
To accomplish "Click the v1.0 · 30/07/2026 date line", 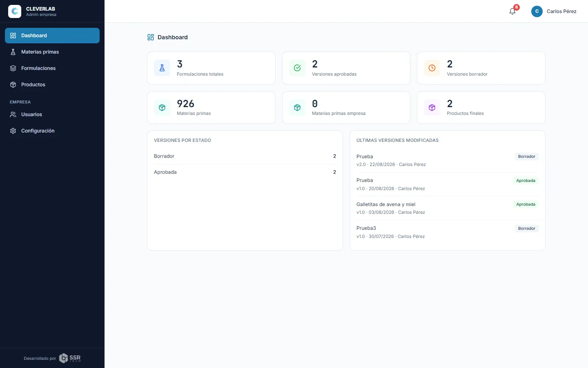I will point(390,236).
